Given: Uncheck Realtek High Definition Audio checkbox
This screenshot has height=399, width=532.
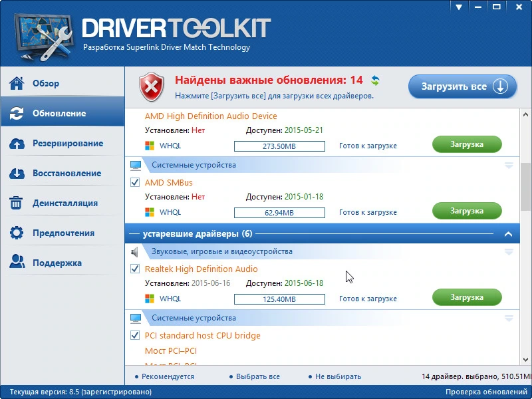Looking at the screenshot, I should (135, 269).
